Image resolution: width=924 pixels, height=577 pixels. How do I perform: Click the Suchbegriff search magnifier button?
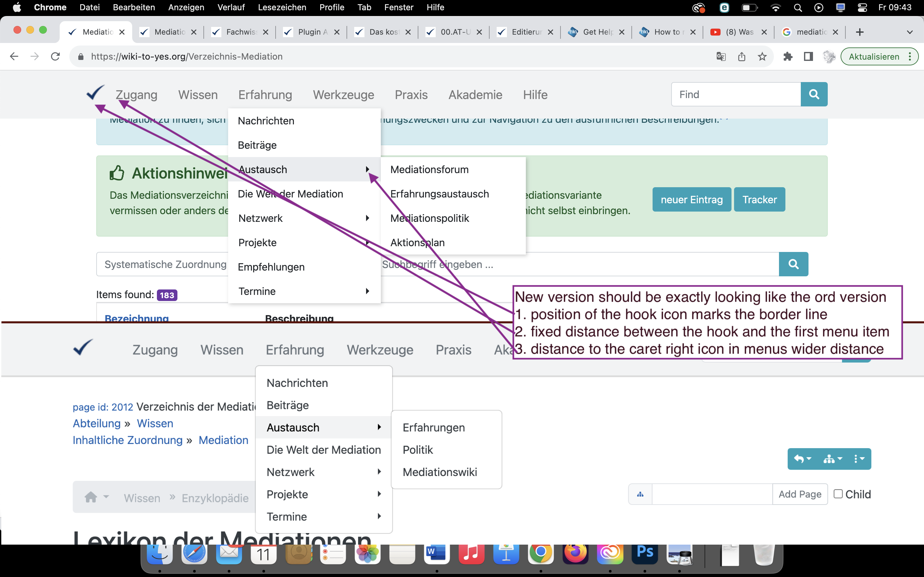(793, 264)
